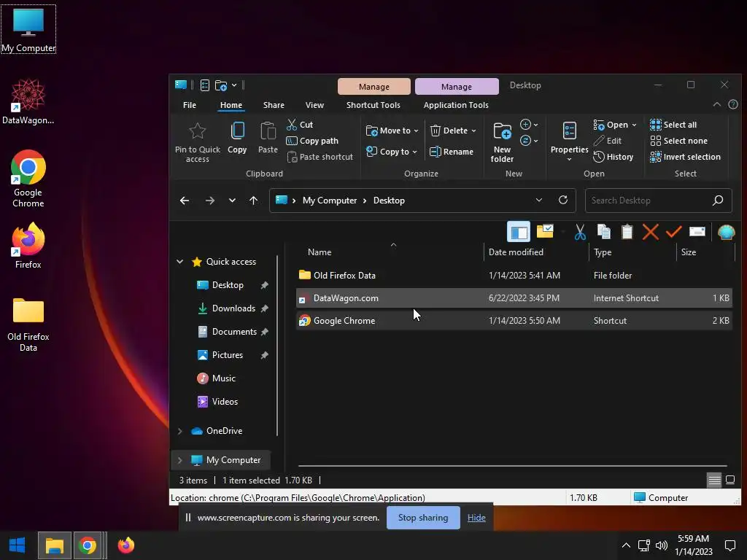Open Documents in Quick access
Viewport: 747px width, 560px height.
(x=234, y=332)
